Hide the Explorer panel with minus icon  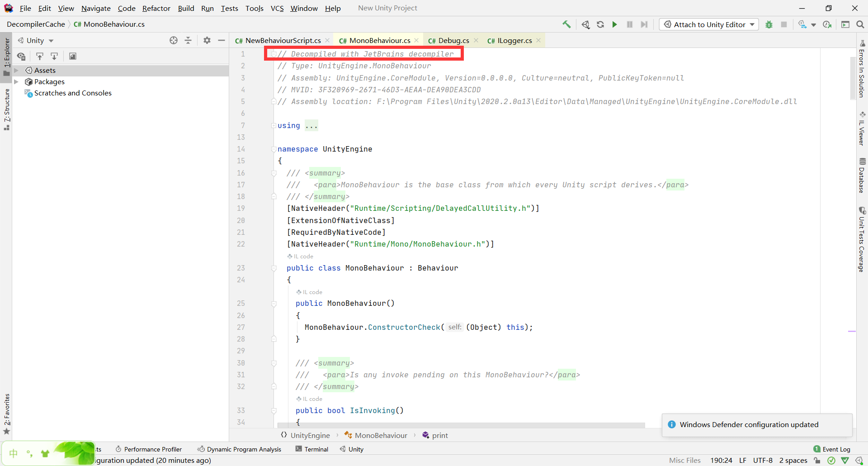pos(222,40)
